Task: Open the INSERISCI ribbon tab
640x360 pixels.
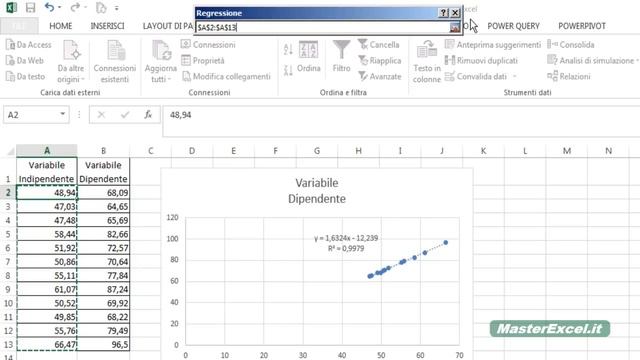Action: (x=107, y=26)
